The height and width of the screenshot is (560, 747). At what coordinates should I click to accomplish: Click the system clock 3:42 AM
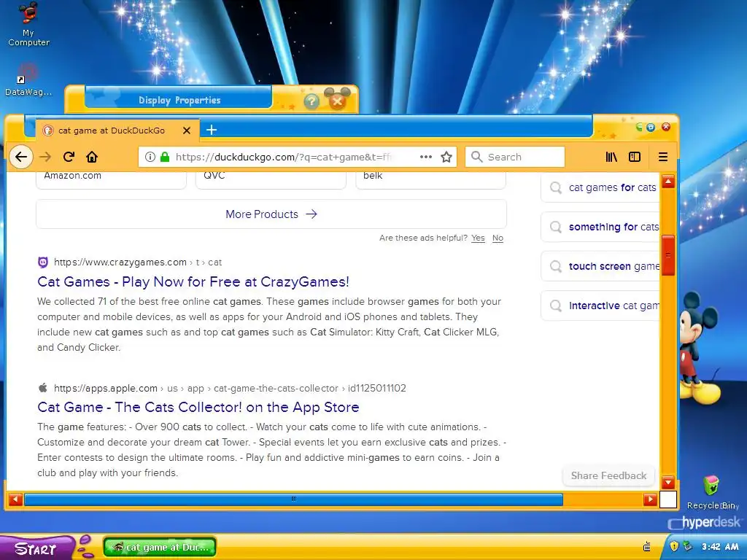tap(720, 547)
